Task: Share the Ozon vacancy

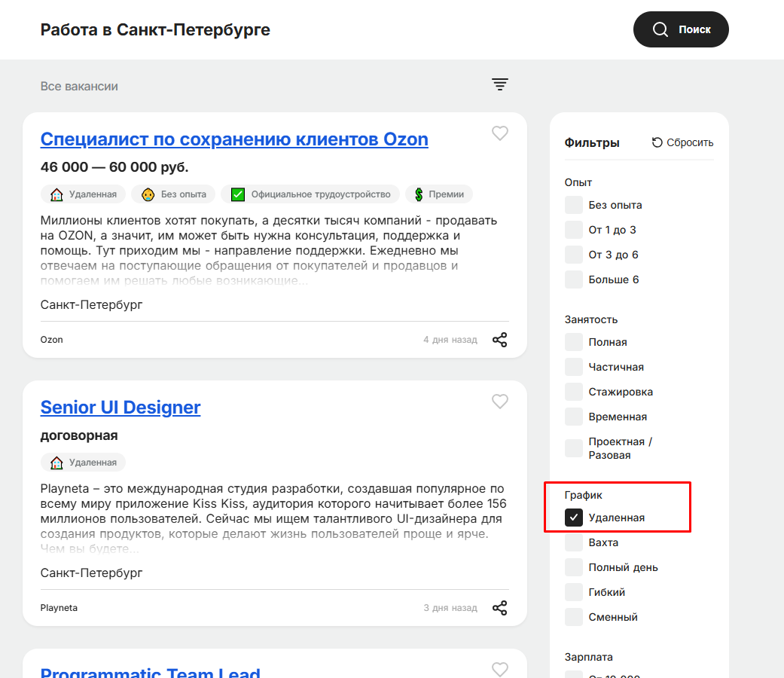Action: pyautogui.click(x=499, y=340)
